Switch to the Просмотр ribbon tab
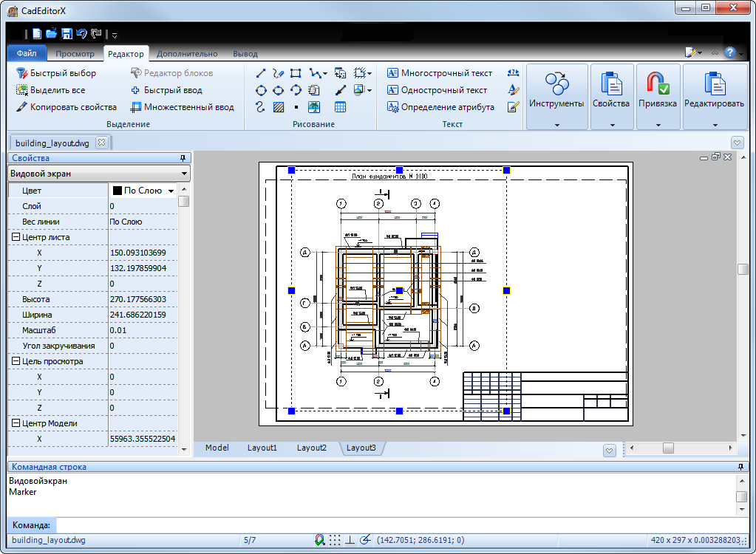The height and width of the screenshot is (554, 756). (75, 54)
